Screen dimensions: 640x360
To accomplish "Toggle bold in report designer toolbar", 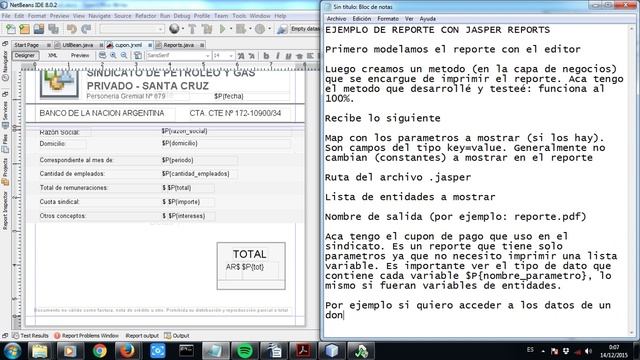I will coord(266,56).
